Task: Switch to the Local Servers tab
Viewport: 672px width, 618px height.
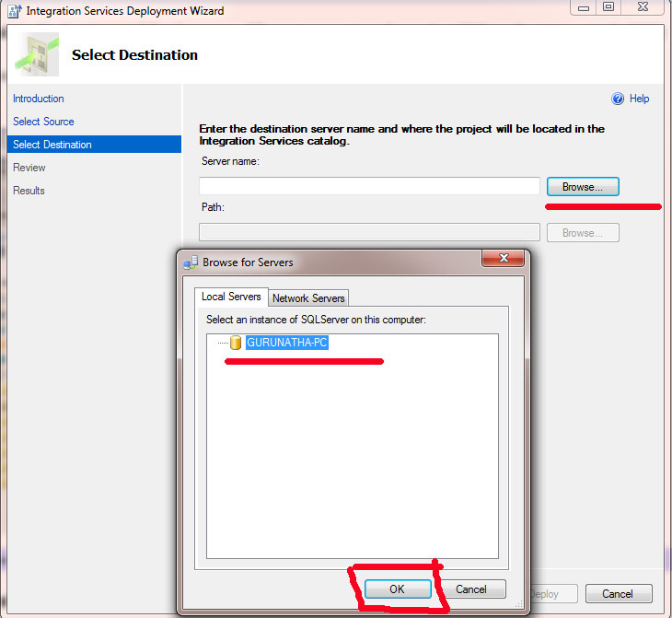Action: [231, 297]
